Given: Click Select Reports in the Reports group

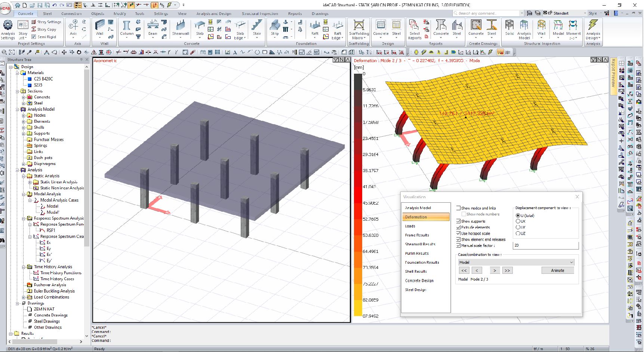Looking at the screenshot, I should click(x=415, y=30).
